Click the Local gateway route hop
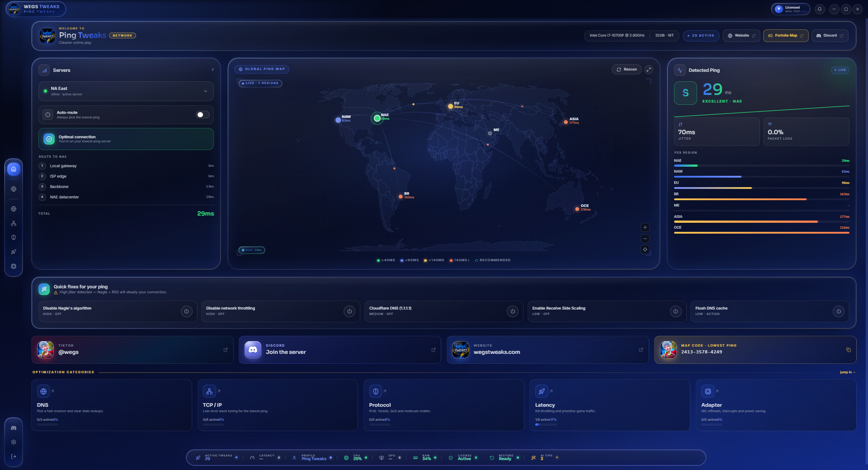Screen dimensions: 868x470 point(126,166)
